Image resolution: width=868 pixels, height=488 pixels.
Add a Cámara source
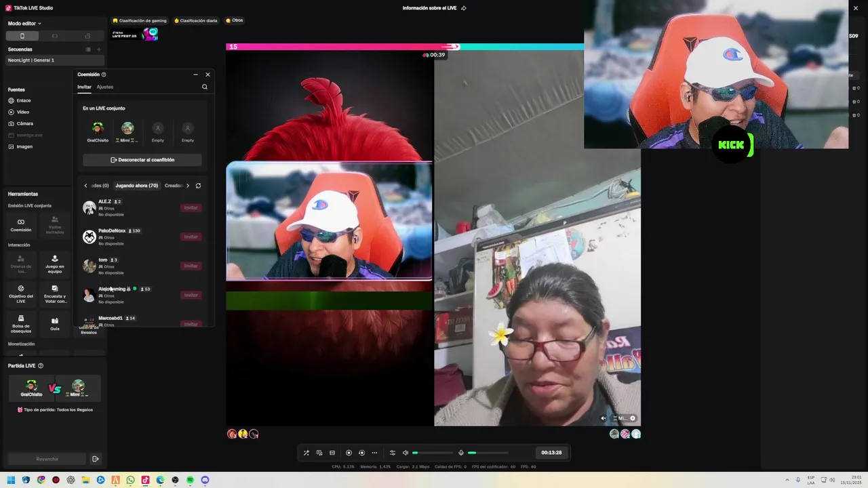coord(20,123)
